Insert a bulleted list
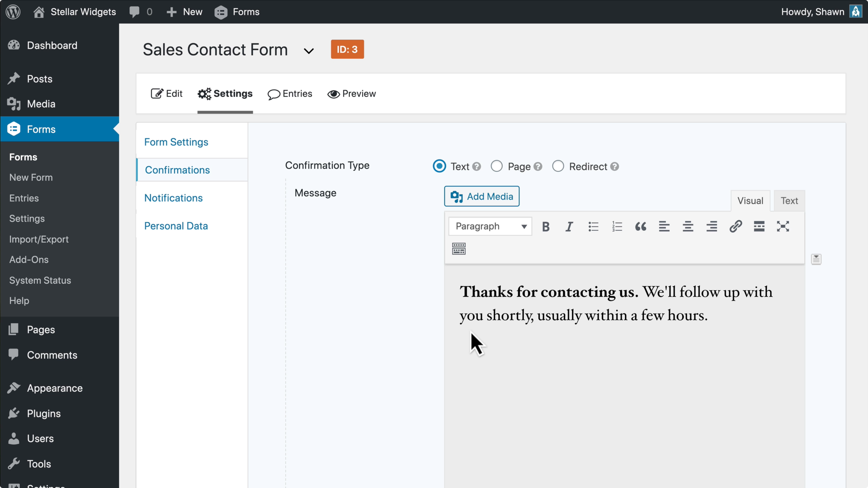868x488 pixels. 593,226
